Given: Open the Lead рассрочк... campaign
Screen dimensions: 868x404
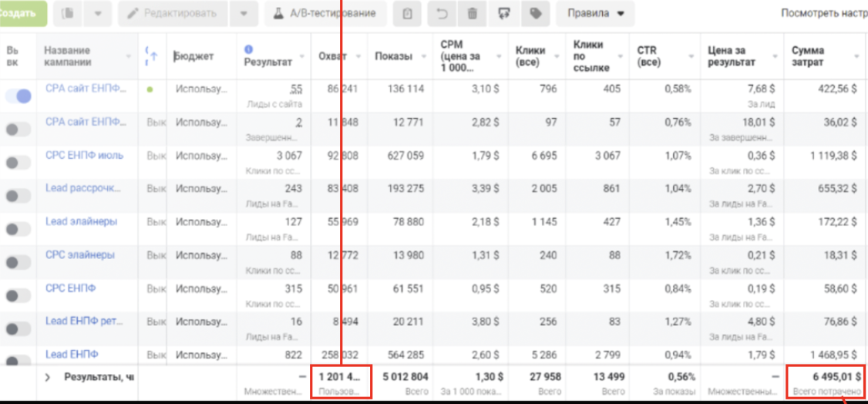Looking at the screenshot, I should click(x=83, y=188).
